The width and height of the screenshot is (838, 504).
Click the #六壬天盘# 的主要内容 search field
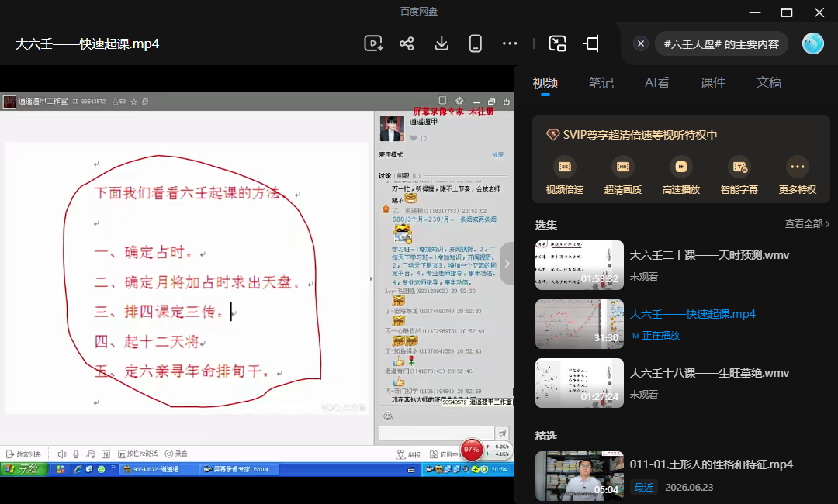[x=722, y=43]
